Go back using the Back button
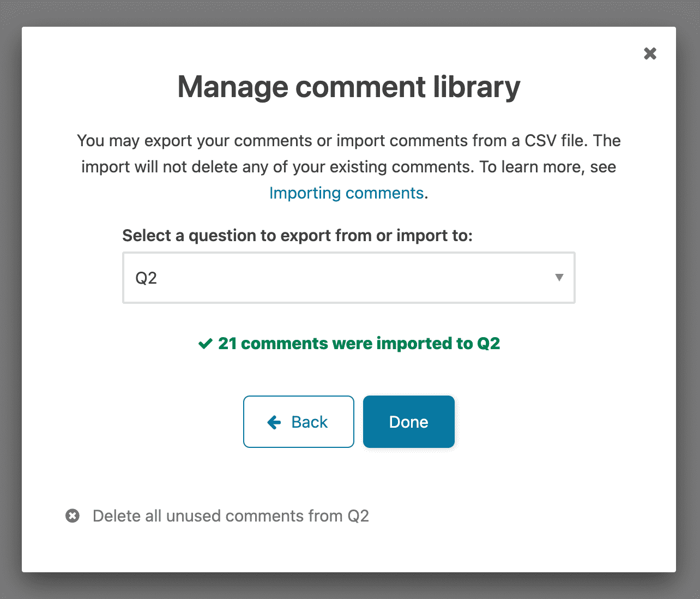This screenshot has height=599, width=700. click(x=299, y=422)
